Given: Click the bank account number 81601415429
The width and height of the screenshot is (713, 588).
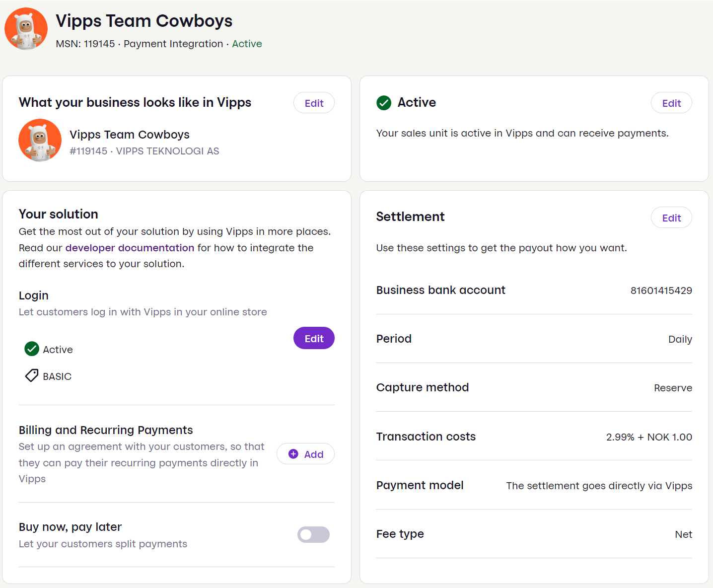Looking at the screenshot, I should click(x=661, y=291).
